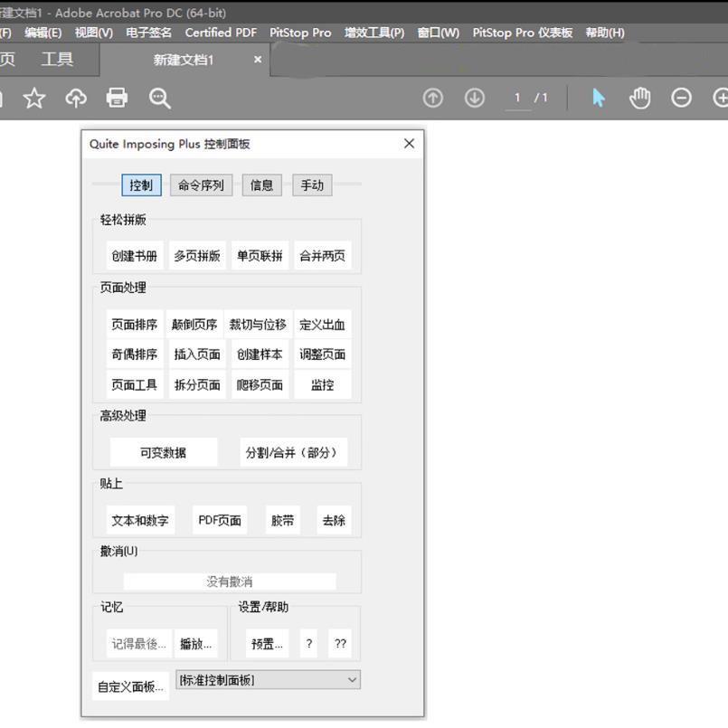Open the PitStop Pro menu
This screenshot has height=728, width=728.
pos(300,33)
